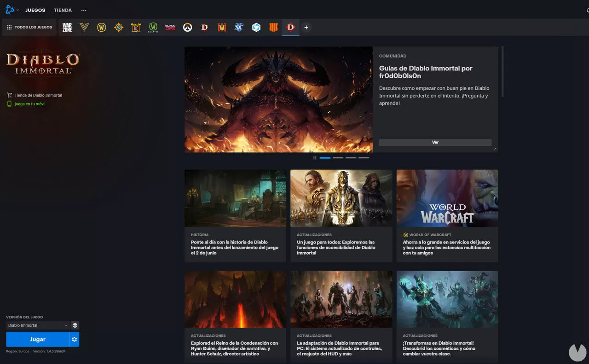Image resolution: width=589 pixels, height=364 pixels.
Task: Open Tienda de Diablo Immortal link
Action: (x=38, y=95)
